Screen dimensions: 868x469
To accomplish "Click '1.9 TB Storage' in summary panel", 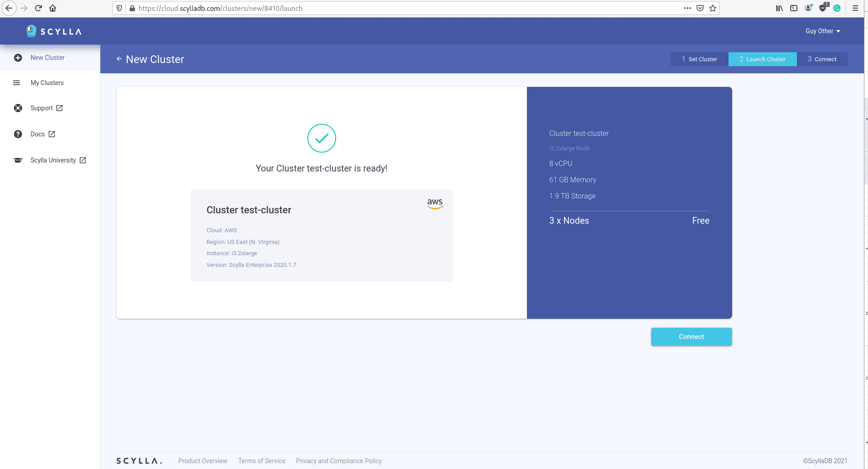I will [x=572, y=196].
